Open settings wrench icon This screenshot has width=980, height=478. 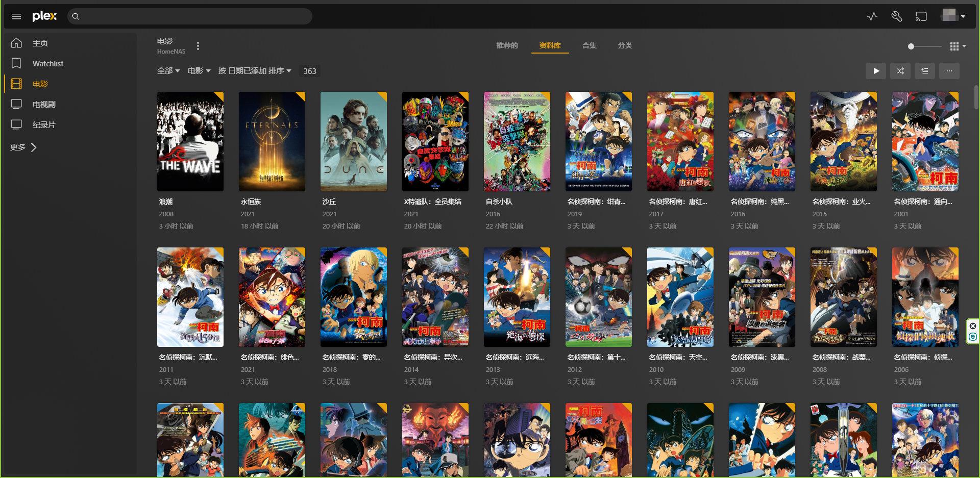click(x=896, y=16)
